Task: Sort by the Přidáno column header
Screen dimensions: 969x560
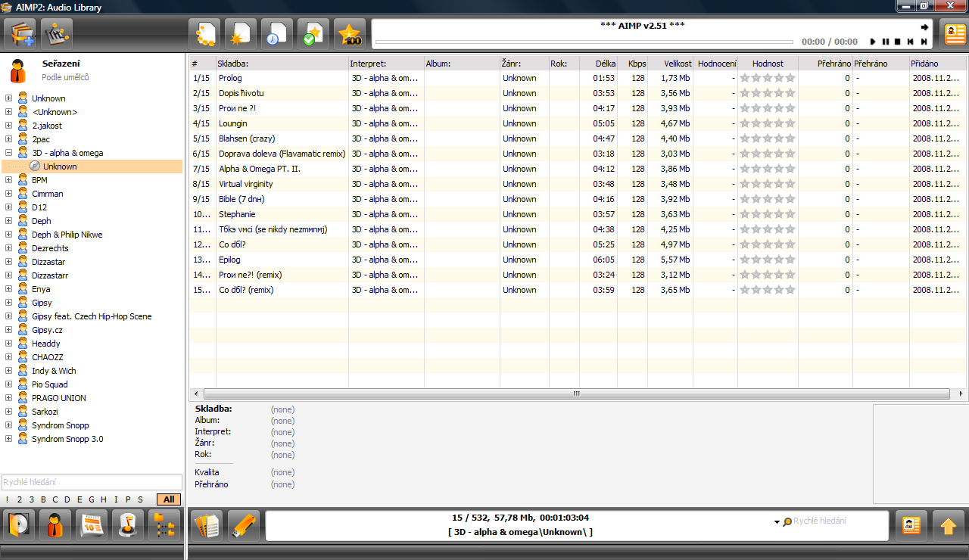Action: tap(939, 64)
